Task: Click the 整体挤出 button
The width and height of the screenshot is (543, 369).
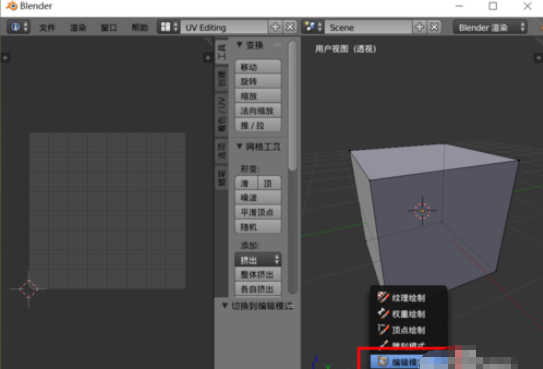Action: [258, 274]
